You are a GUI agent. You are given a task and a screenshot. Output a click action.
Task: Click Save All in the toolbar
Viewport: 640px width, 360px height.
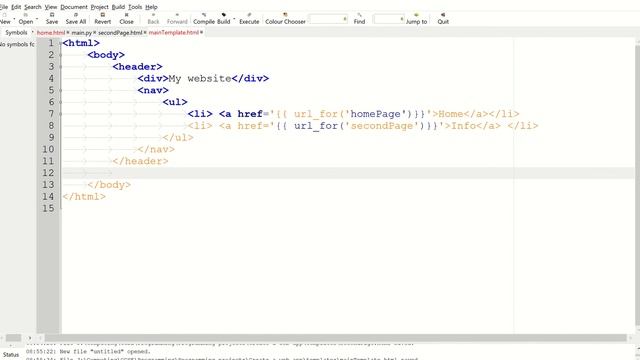(x=76, y=18)
